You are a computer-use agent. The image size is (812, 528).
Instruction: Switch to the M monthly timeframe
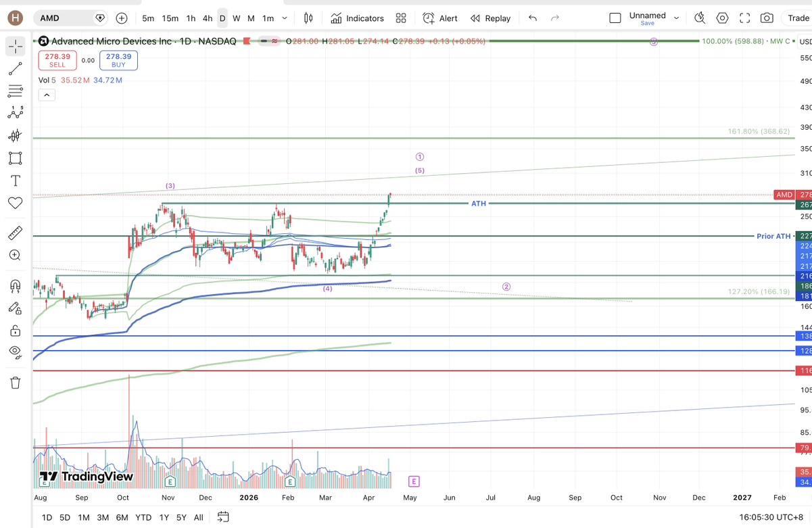click(251, 18)
